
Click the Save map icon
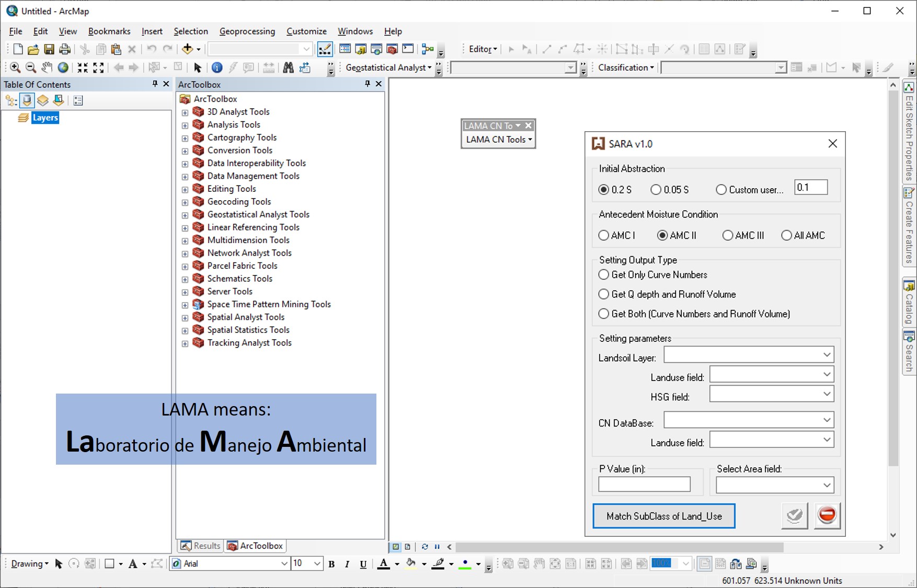tap(49, 49)
